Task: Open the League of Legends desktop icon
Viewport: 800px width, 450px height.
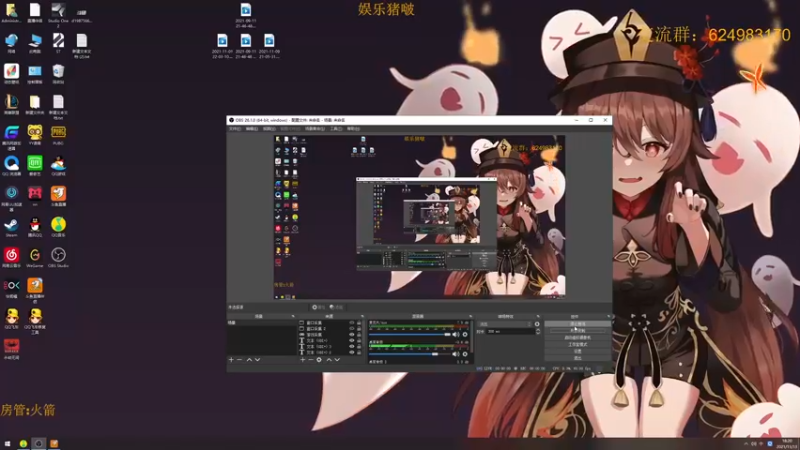Action: coord(11,105)
